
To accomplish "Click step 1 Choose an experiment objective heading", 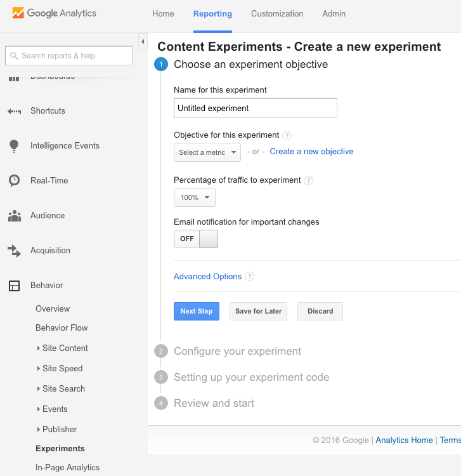I will (x=251, y=64).
